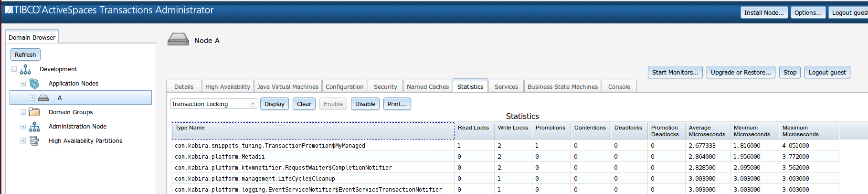Open the Java Virtual Machines tab
868x194 pixels.
[x=288, y=86]
